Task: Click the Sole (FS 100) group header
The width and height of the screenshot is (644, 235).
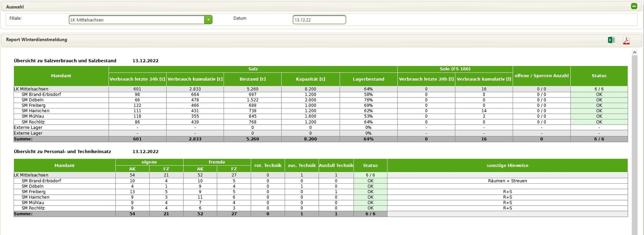Action: (x=455, y=69)
